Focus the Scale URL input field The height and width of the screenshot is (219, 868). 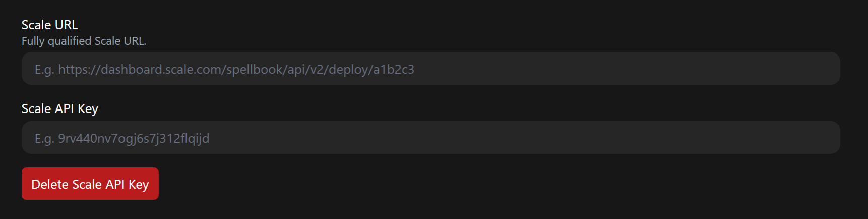(430, 69)
